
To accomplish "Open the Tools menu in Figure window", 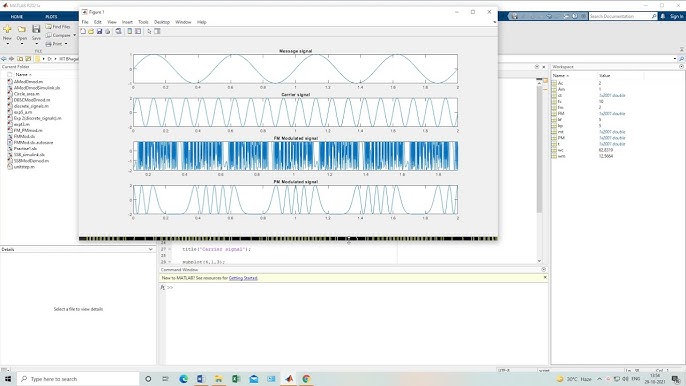I will (144, 22).
